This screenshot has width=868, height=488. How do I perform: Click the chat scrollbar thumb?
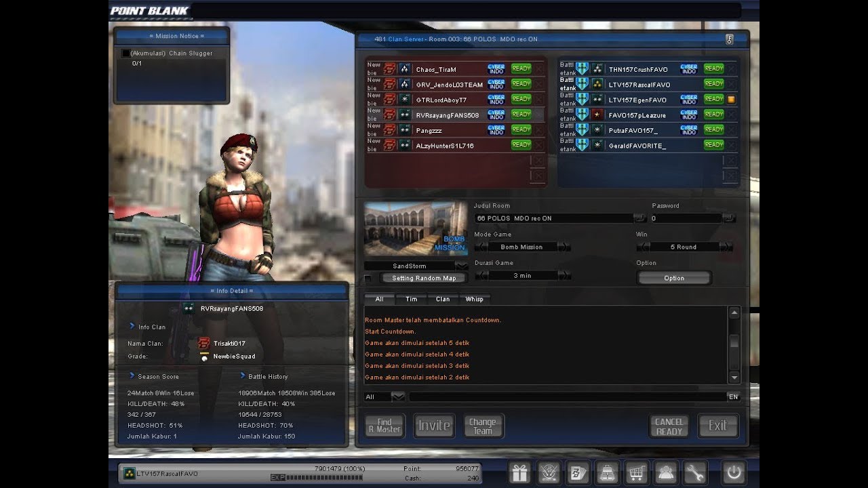pos(734,341)
